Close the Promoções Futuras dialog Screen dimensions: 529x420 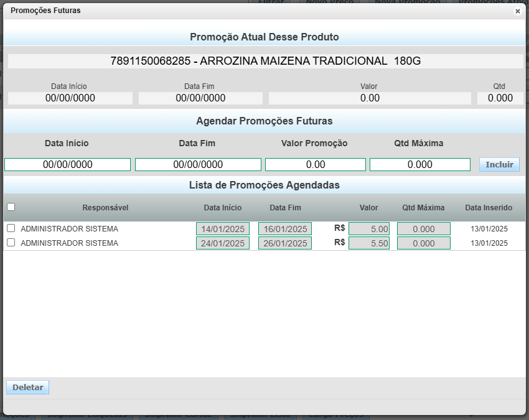[x=517, y=11]
